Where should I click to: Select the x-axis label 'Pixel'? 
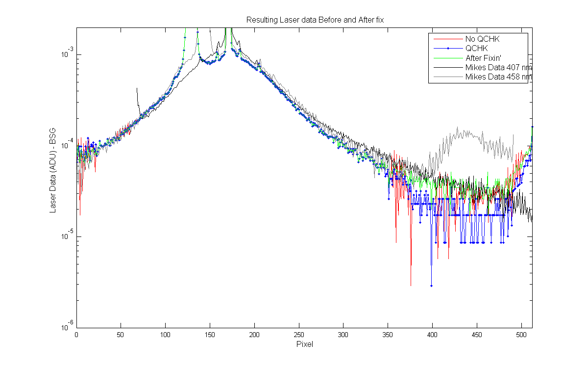pos(304,344)
